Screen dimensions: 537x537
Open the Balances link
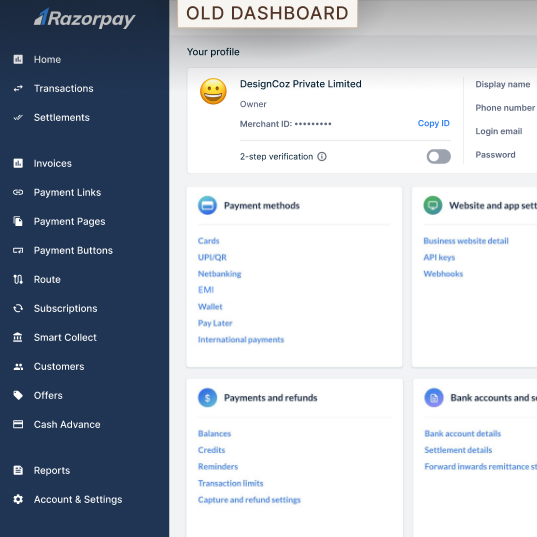point(214,434)
